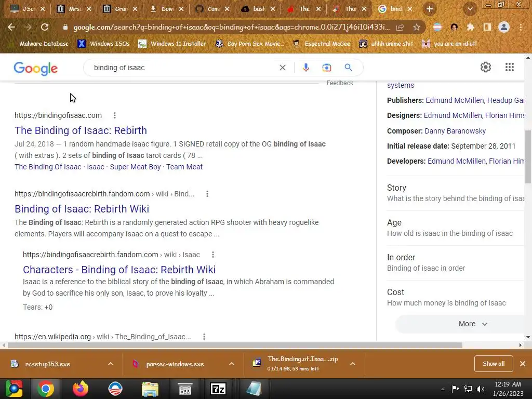This screenshot has width=532, height=399.
Task: Open a new browser tab
Action: [x=430, y=9]
